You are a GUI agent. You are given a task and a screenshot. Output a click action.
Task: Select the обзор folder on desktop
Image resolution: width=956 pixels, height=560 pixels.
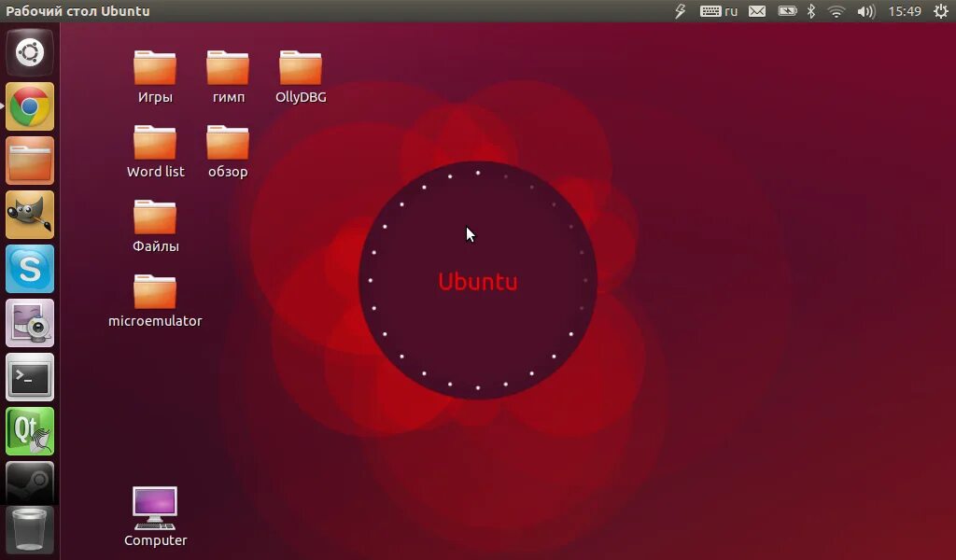click(x=228, y=151)
